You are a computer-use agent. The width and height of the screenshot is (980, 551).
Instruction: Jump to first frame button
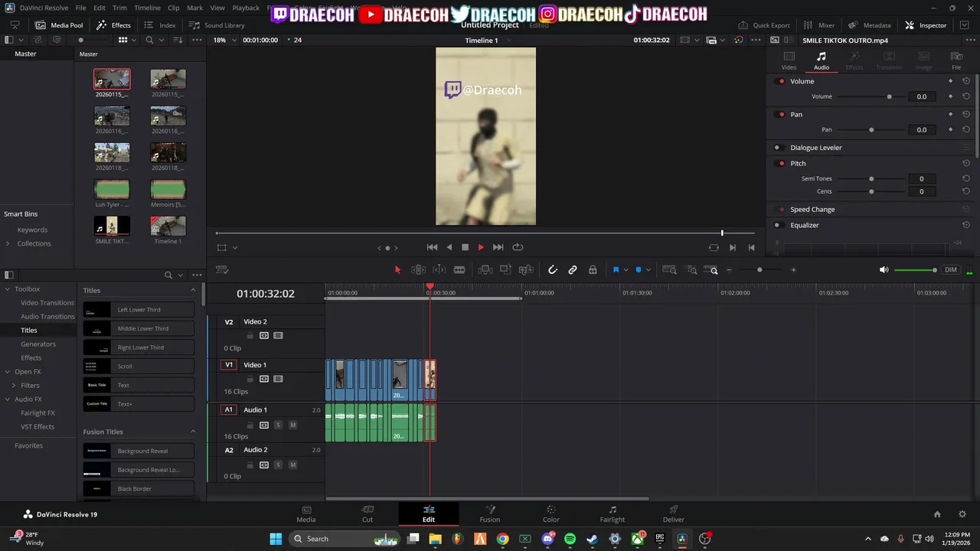[432, 247]
